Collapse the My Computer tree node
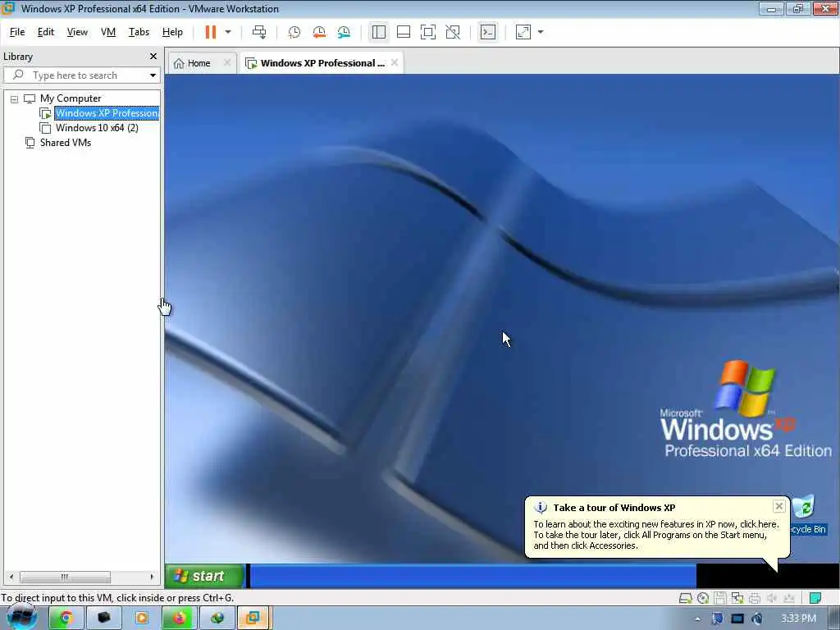 point(15,99)
